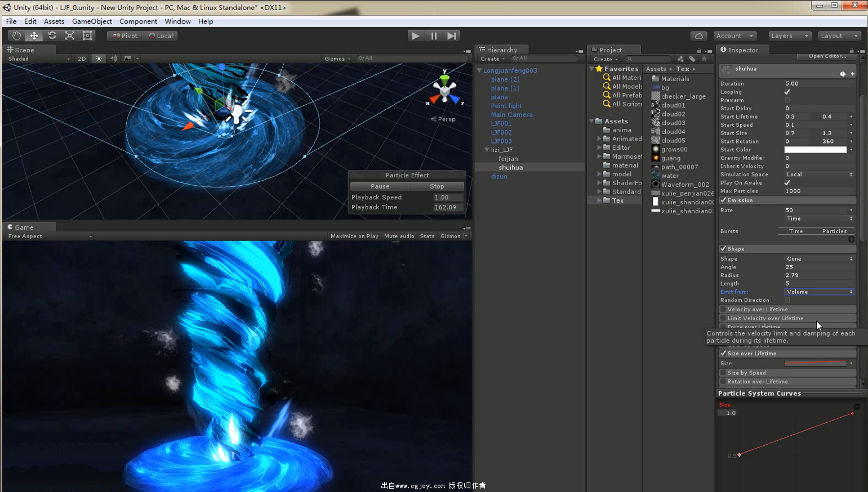868x492 pixels.
Task: Click Pause in Particle Effect panel
Action: coord(380,186)
